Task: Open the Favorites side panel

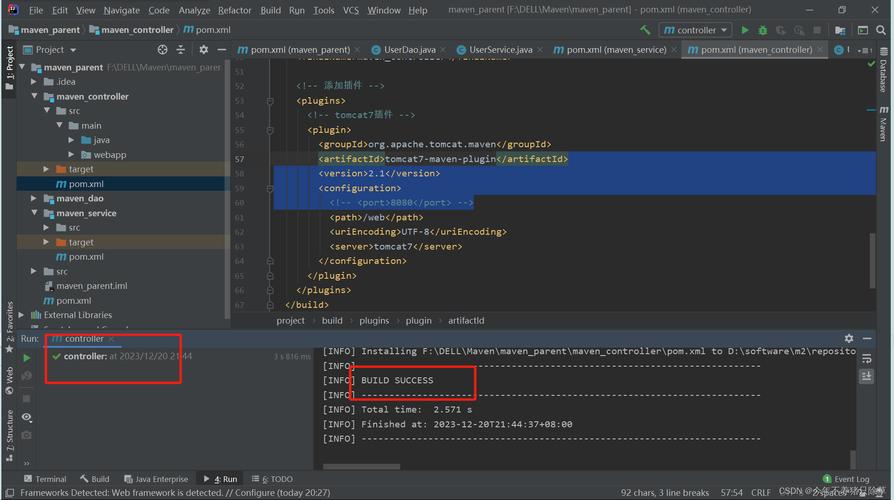Action: 9,326
